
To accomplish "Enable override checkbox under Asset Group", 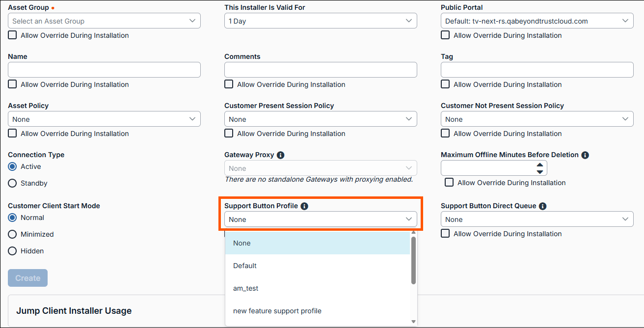I will pyautogui.click(x=13, y=35).
